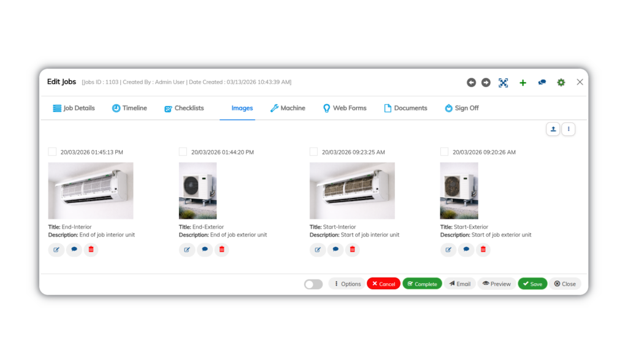
Task: Toggle the switch beside Options
Action: pos(313,284)
